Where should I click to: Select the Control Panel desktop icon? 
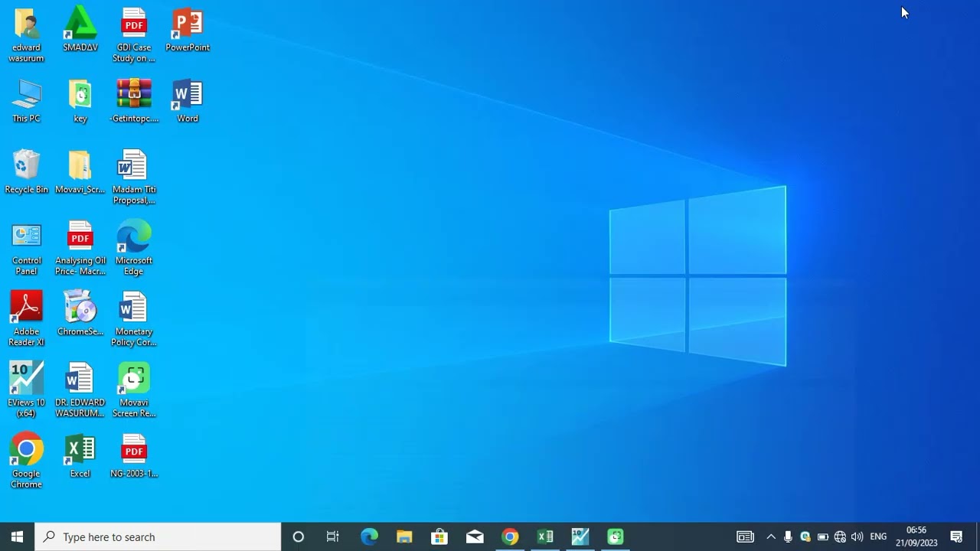coord(27,249)
